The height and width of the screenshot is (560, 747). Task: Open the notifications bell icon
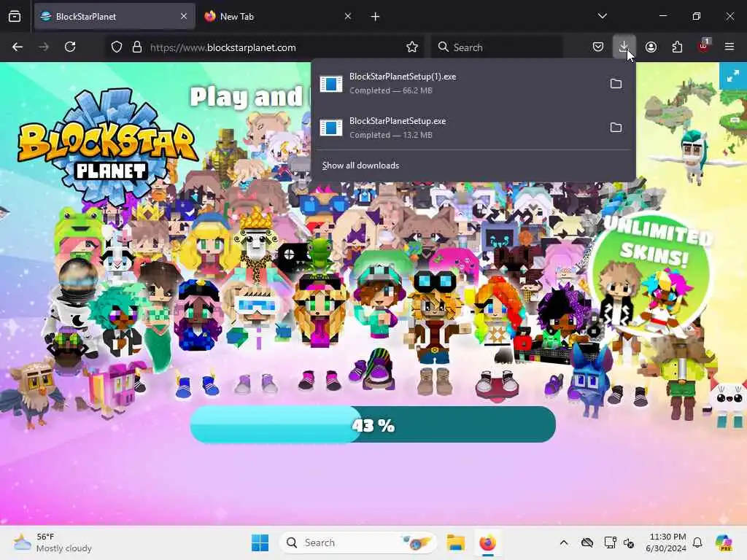697,542
